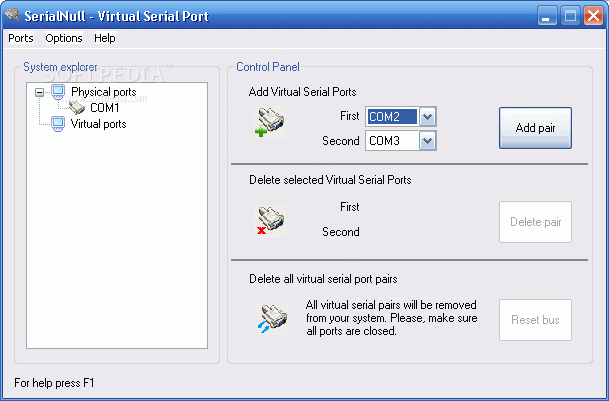609x401 pixels.
Task: Click 'Delete all virtual serial port pairs' text
Action: pos(323,279)
